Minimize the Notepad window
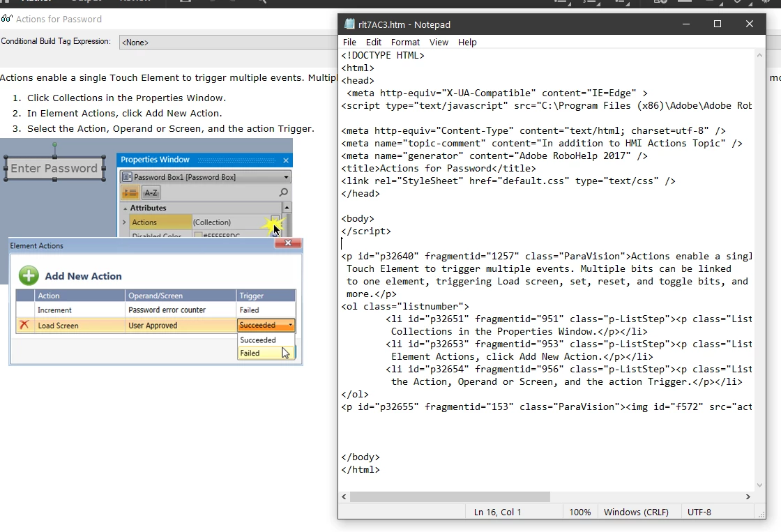 pyautogui.click(x=686, y=24)
